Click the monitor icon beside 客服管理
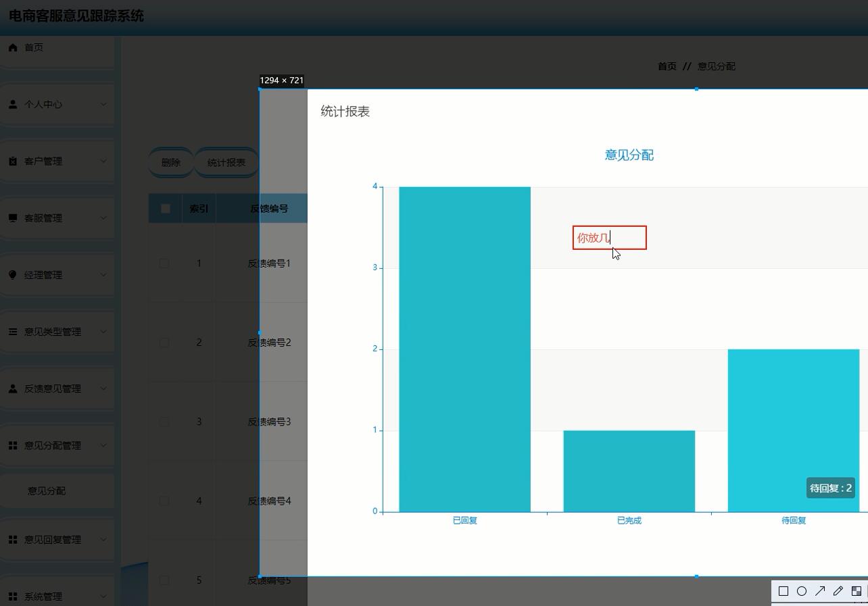This screenshot has height=606, width=868. 13,218
